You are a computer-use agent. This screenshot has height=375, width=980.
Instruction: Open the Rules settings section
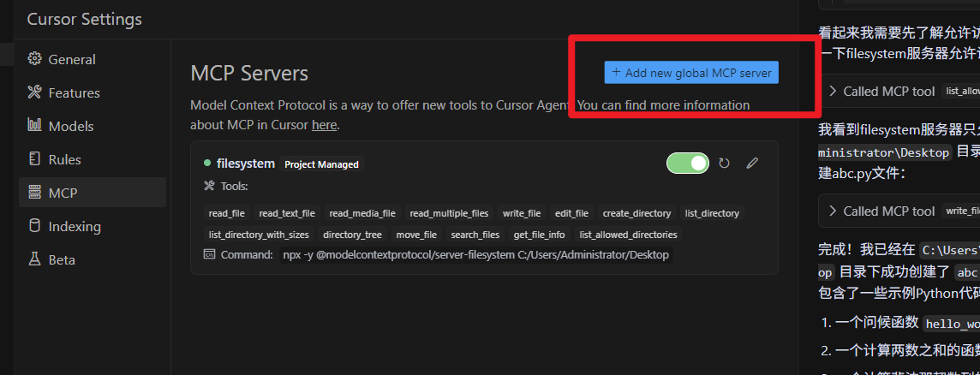93,159
